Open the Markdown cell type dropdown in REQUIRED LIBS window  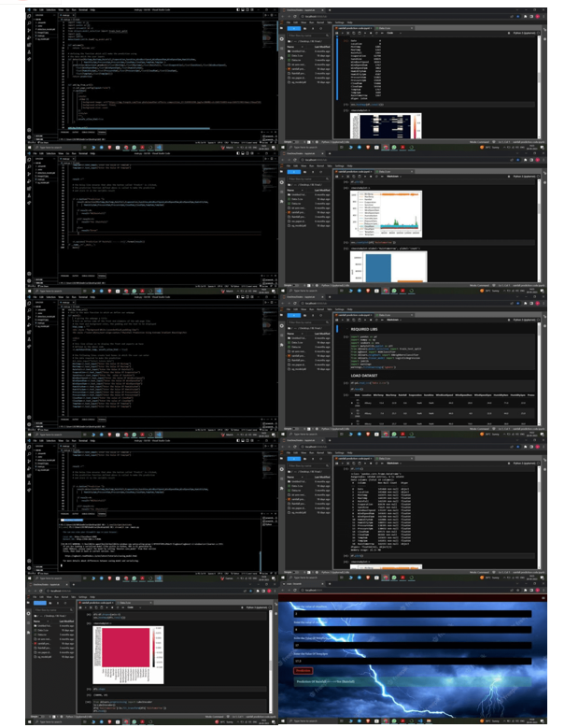[x=394, y=320]
